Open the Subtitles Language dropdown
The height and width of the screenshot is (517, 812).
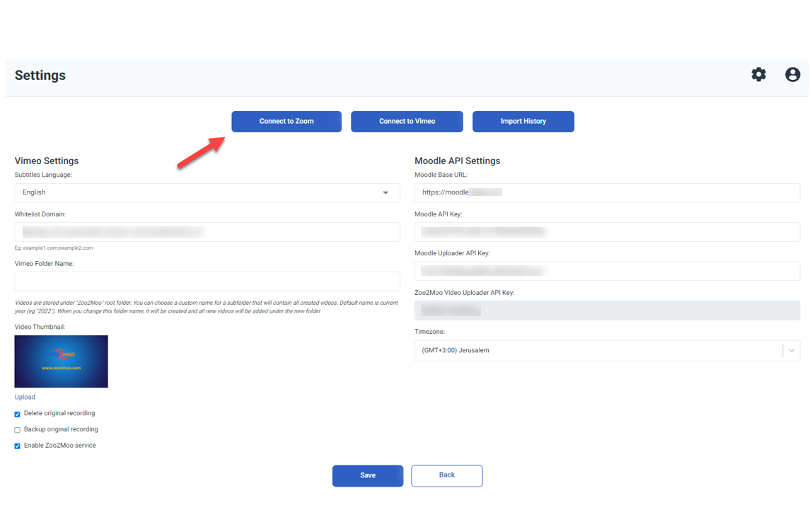coord(207,192)
